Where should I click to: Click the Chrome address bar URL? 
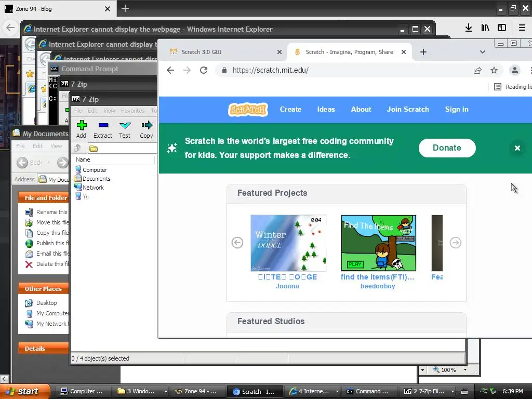pos(270,70)
